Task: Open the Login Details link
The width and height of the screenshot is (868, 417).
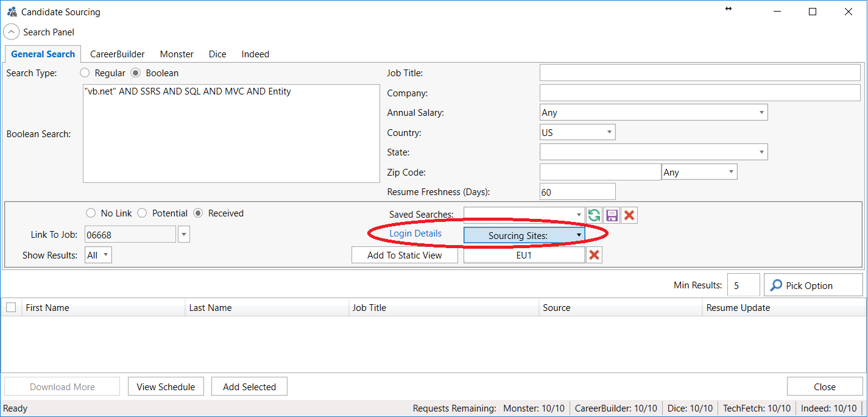Action: click(x=415, y=233)
